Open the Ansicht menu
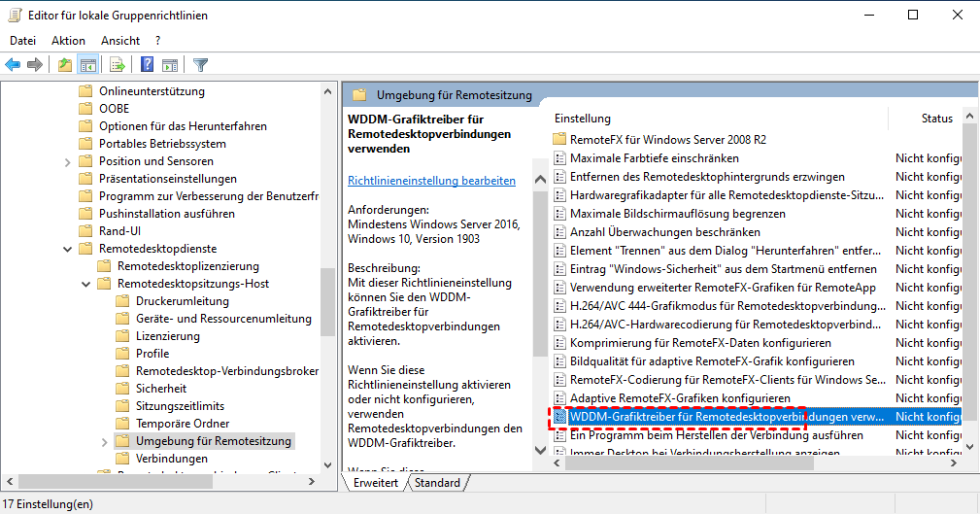Image resolution: width=980 pixels, height=514 pixels. [120, 41]
